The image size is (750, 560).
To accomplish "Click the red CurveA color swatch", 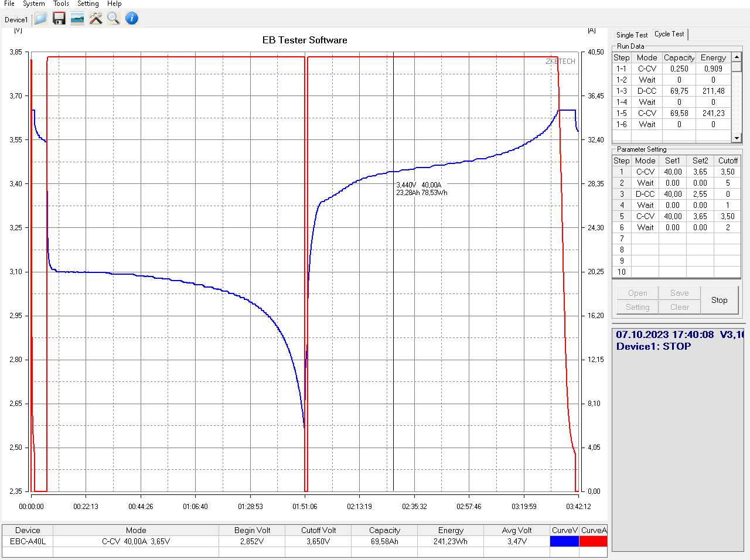I will [x=593, y=541].
